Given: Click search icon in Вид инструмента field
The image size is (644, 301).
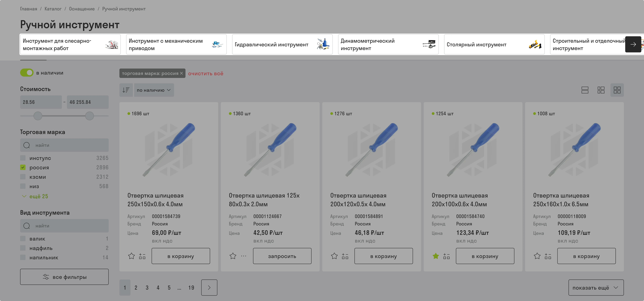Looking at the screenshot, I should 26,226.
